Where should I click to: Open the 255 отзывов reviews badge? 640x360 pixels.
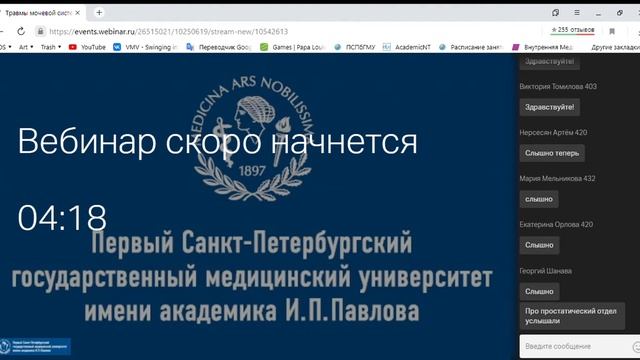tap(573, 30)
